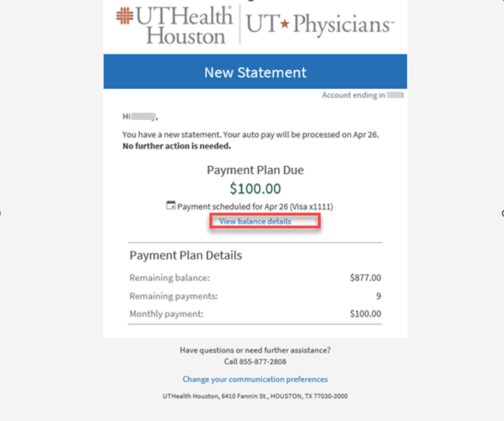Click the UTHealth Houston orange emblem icon
The width and height of the screenshot is (504, 421).
pyautogui.click(x=125, y=16)
